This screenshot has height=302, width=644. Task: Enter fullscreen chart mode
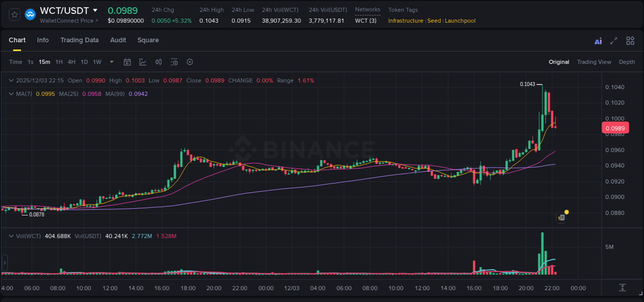(614, 40)
